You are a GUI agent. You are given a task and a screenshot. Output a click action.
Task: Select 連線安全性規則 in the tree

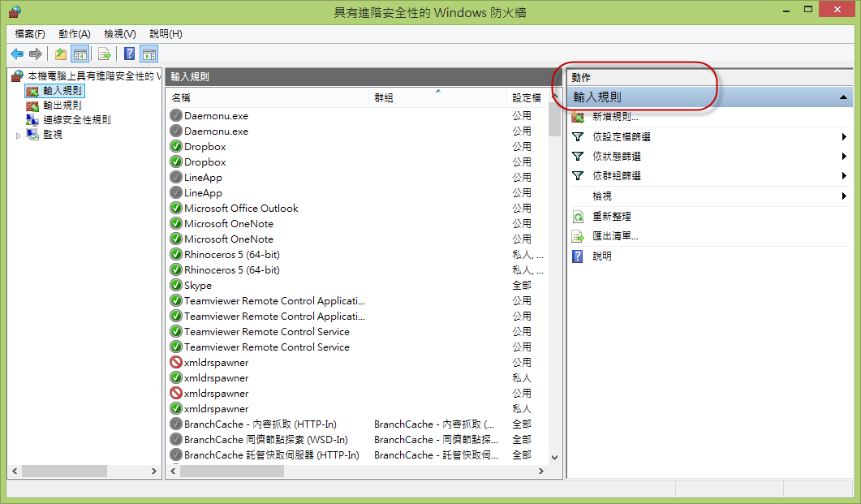coord(77,119)
